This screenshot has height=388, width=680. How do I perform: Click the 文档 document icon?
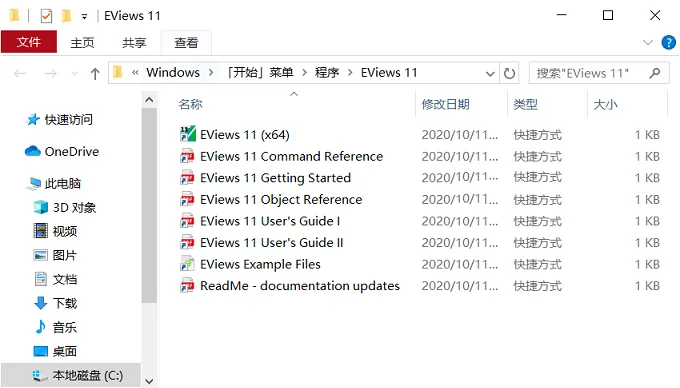41,279
